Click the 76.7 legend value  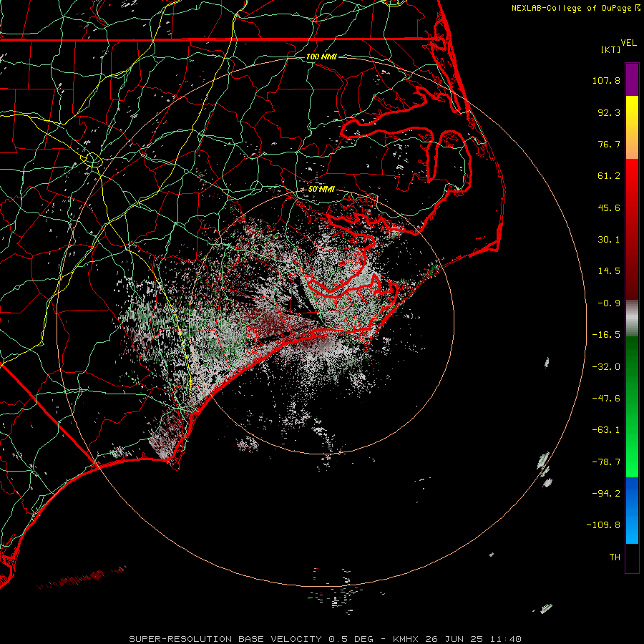click(609, 144)
